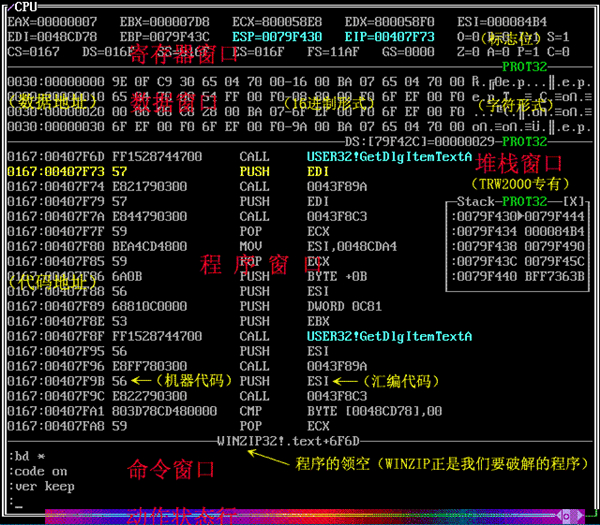
Task: Select data row 0030:00000030
Action: (x=300, y=127)
